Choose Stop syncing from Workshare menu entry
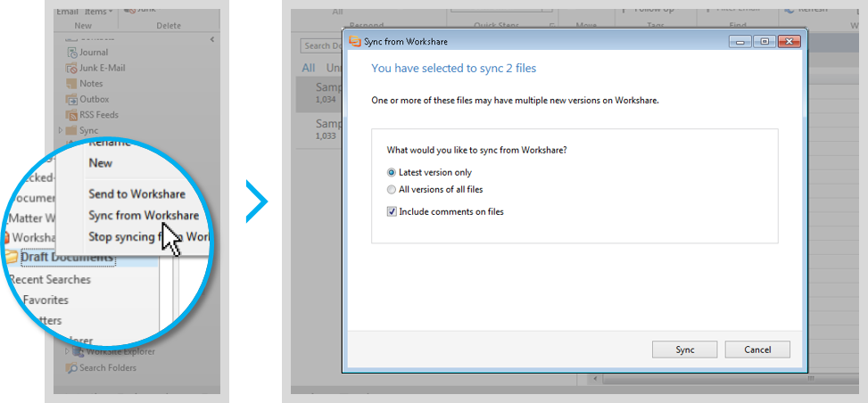Image resolution: width=868 pixels, height=403 pixels. click(x=150, y=237)
